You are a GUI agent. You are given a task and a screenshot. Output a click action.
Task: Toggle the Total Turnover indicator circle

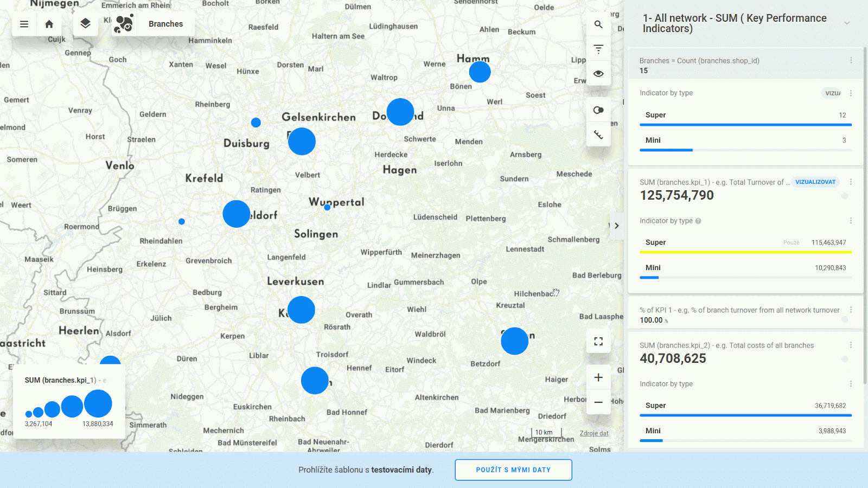(844, 196)
